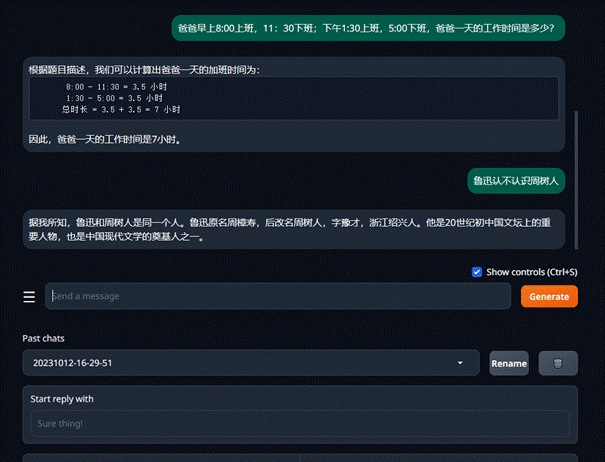Expand the Past chats dropdown arrow
The image size is (605, 462).
(460, 363)
